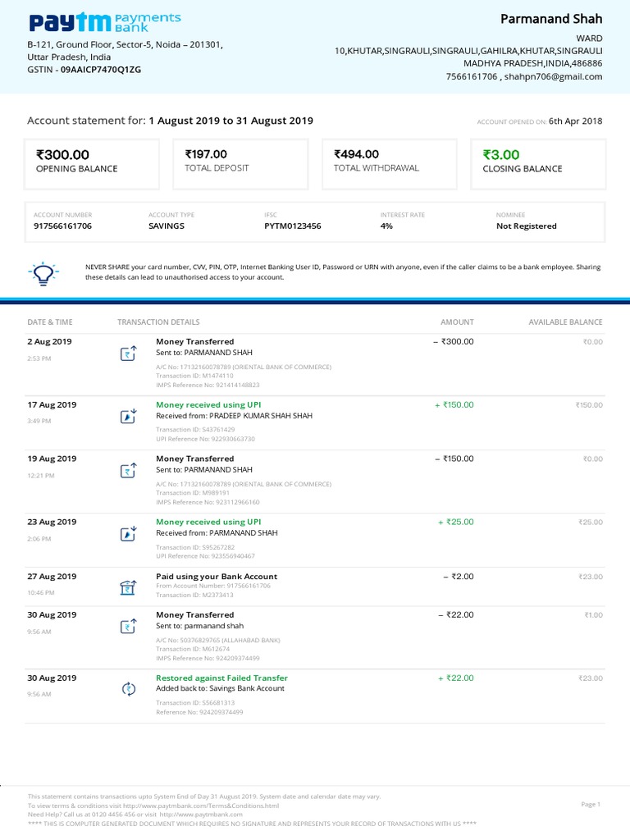Viewport: 630px width, 840px height.
Task: Select the Opening Balance ₹300.00 card
Action: (92, 164)
